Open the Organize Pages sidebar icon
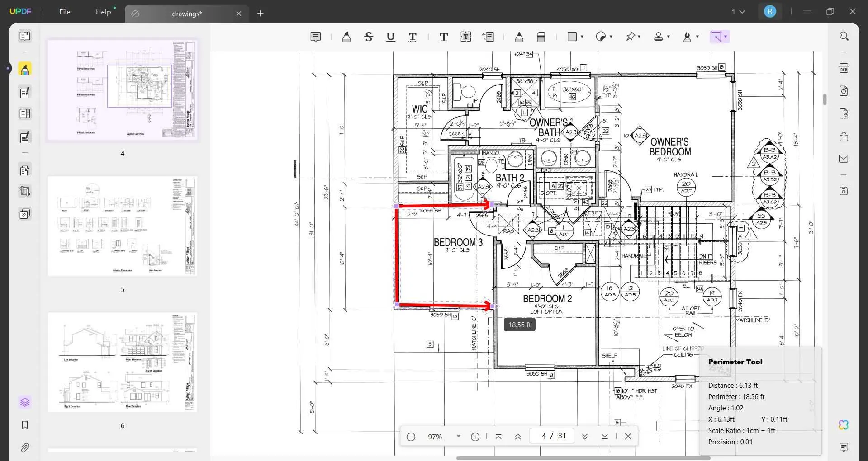This screenshot has width=868, height=461. (25, 113)
